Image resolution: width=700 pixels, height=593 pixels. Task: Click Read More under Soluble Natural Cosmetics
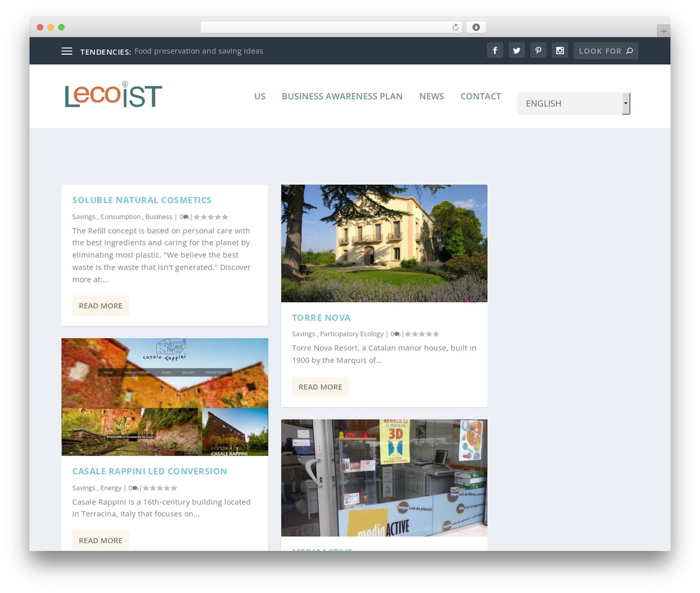click(x=101, y=306)
